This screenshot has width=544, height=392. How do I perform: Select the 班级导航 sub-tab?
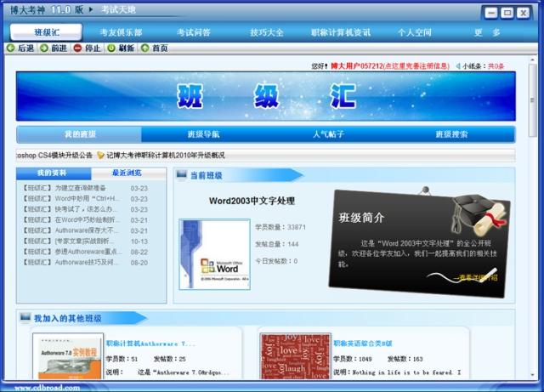[x=203, y=134]
